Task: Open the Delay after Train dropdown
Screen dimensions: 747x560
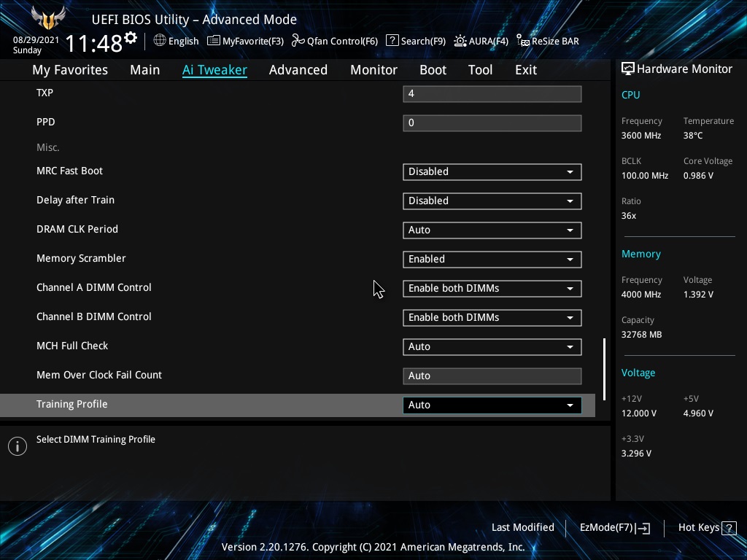Action: pyautogui.click(x=492, y=201)
